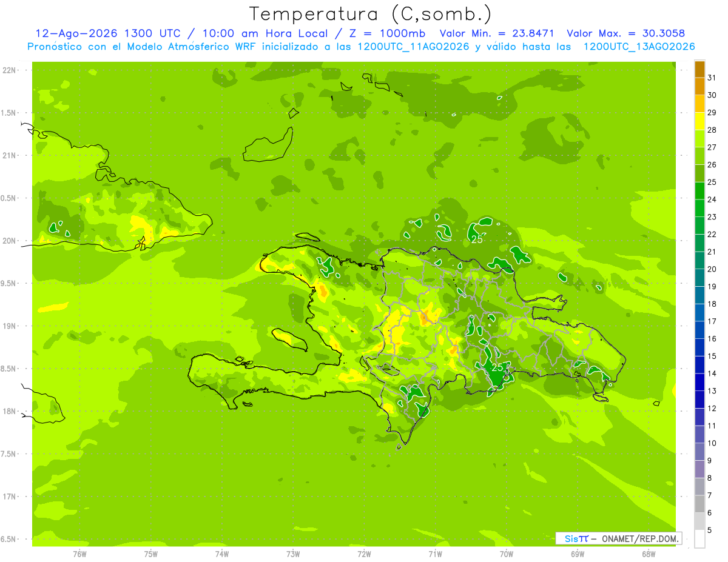The height and width of the screenshot is (562, 728).
Task: Click the "Z = 1000mb" level text
Action: click(387, 33)
